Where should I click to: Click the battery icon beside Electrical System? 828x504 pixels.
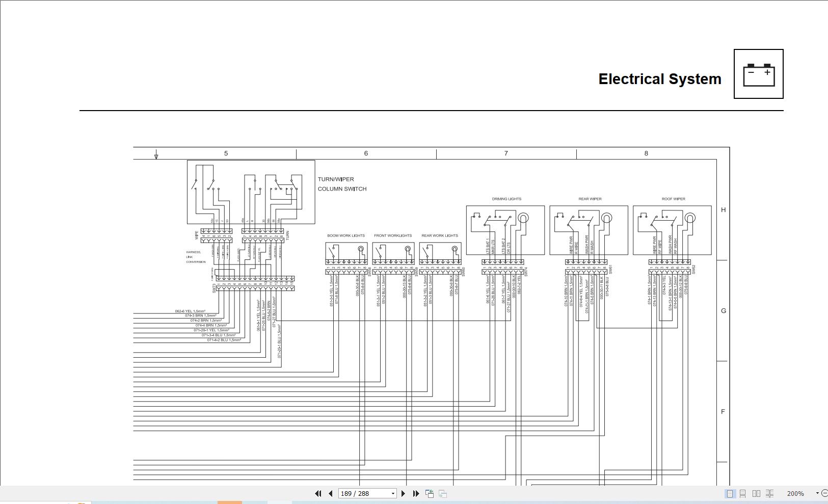click(x=759, y=74)
